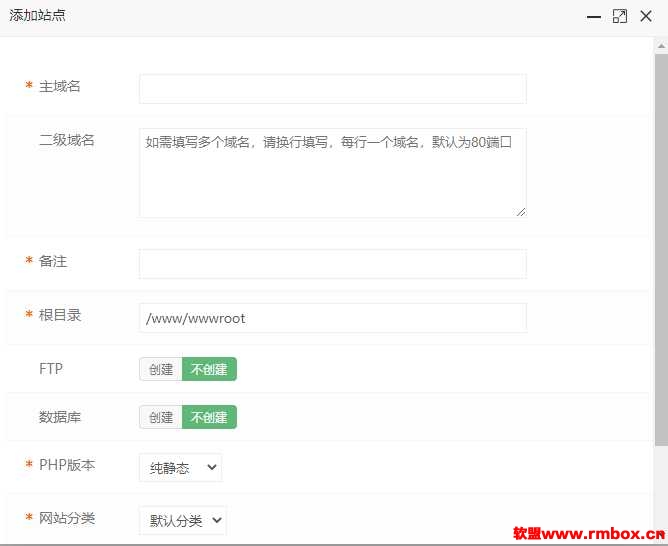Click the 备注 label

pyautogui.click(x=53, y=261)
